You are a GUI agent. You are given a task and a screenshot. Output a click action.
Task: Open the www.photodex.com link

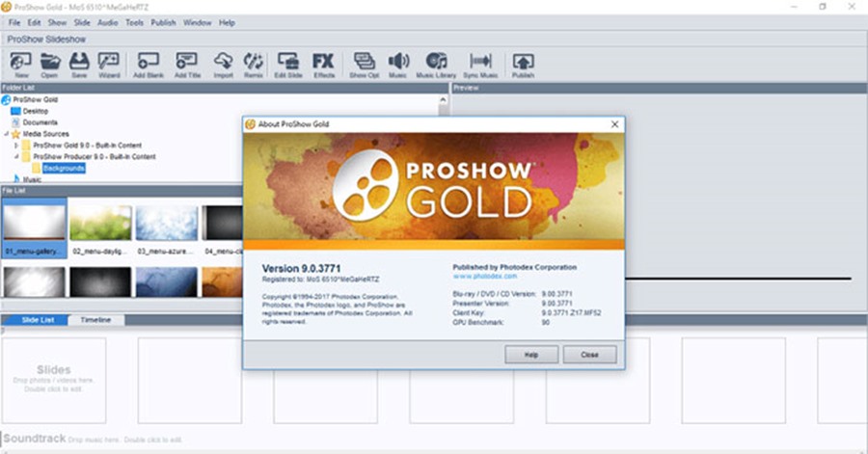coord(482,276)
